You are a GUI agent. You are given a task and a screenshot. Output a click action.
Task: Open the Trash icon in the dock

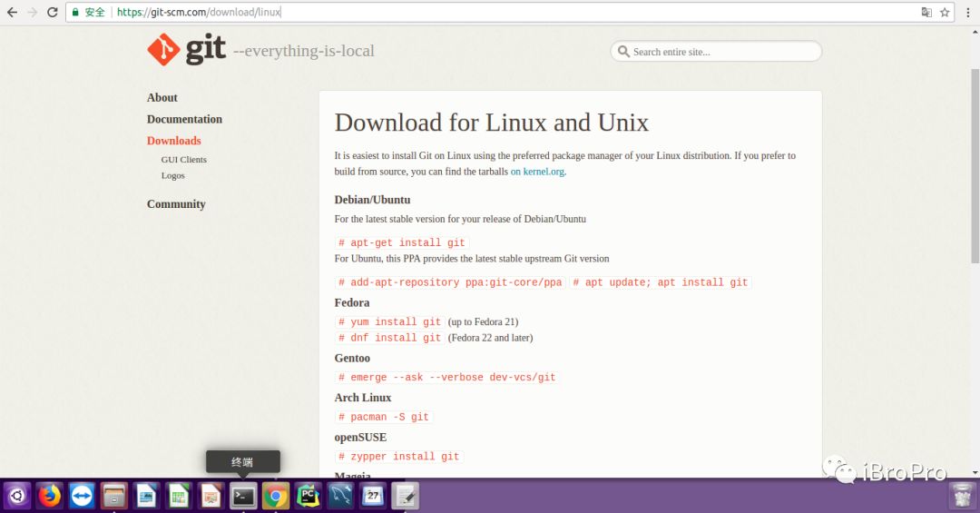963,497
